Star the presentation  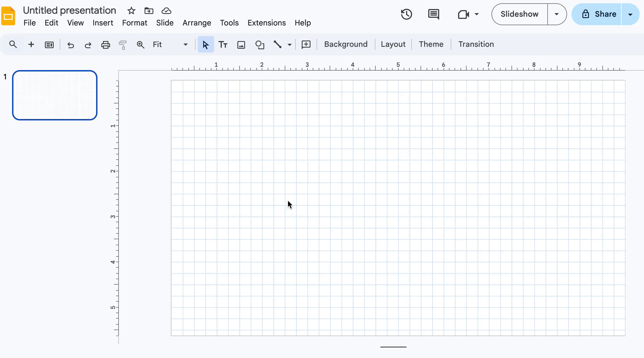pyautogui.click(x=131, y=11)
